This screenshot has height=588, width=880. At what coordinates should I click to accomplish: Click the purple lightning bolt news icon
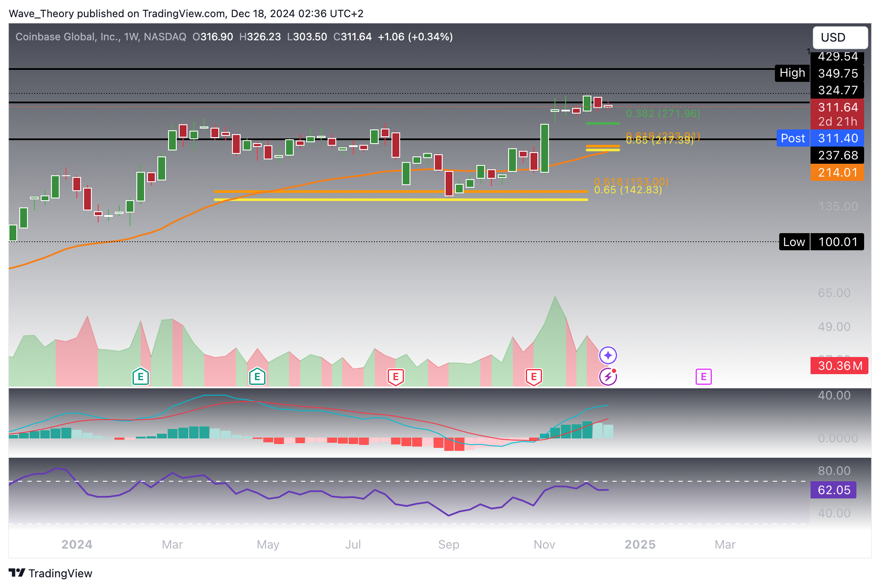click(608, 377)
